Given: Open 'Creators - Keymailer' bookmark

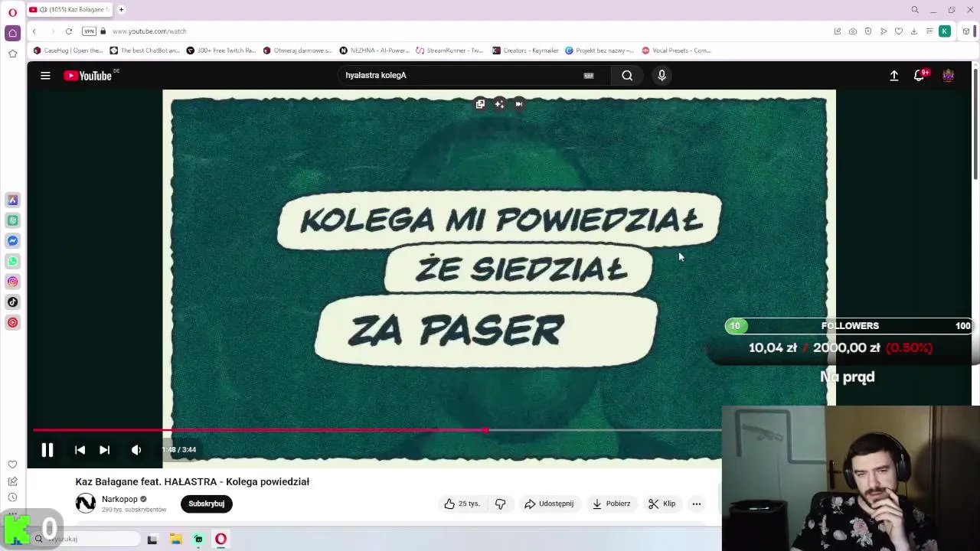Looking at the screenshot, I should click(526, 51).
